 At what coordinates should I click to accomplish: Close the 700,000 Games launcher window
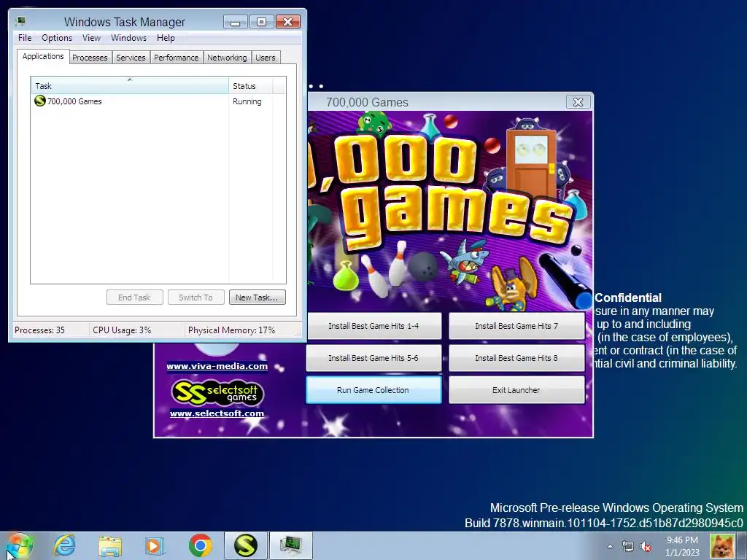(578, 102)
